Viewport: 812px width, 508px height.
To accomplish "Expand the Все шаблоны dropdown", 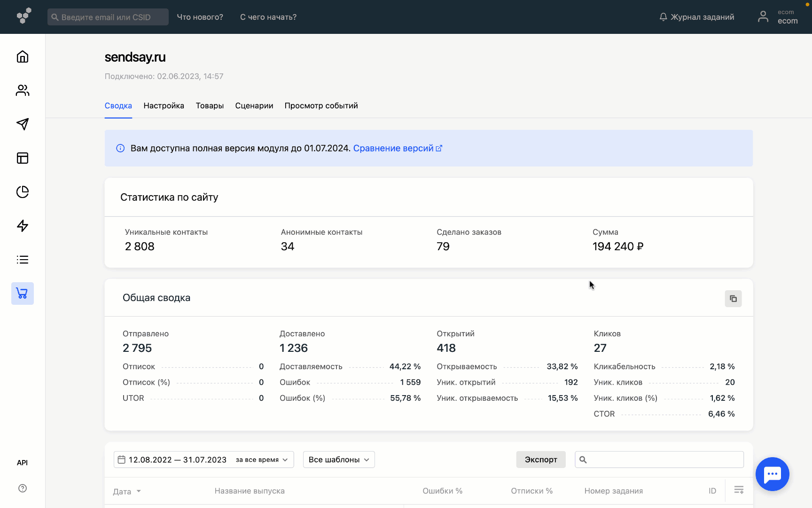I will pos(339,460).
